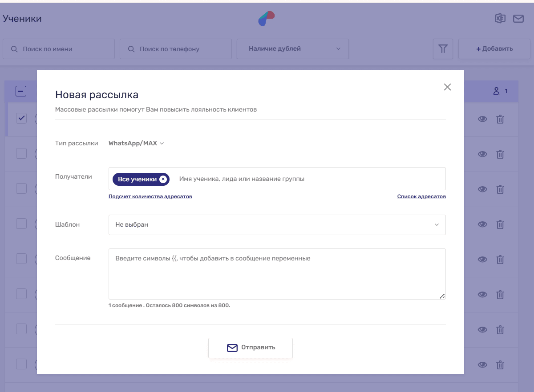
Task: Click the trash icon in the first row
Action: pyautogui.click(x=500, y=119)
